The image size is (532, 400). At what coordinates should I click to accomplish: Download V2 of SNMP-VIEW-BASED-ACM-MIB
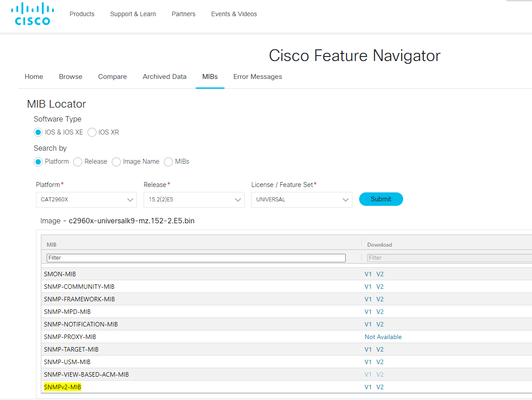click(x=380, y=374)
